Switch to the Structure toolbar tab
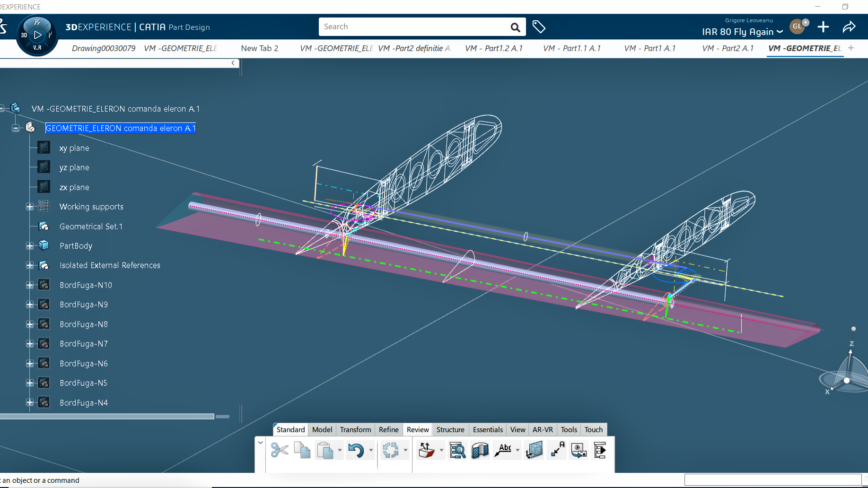The height and width of the screenshot is (488, 868). pos(450,429)
